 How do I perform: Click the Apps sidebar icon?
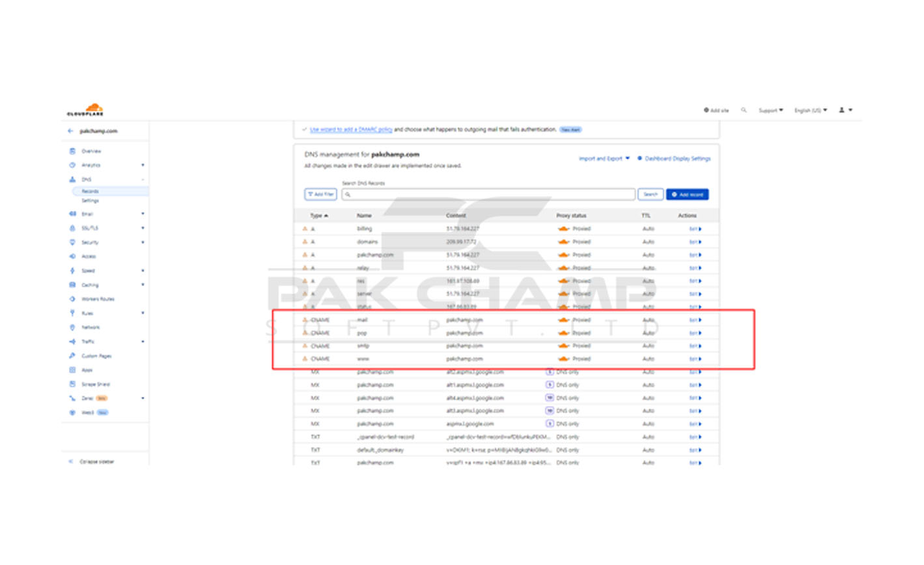[x=72, y=370]
